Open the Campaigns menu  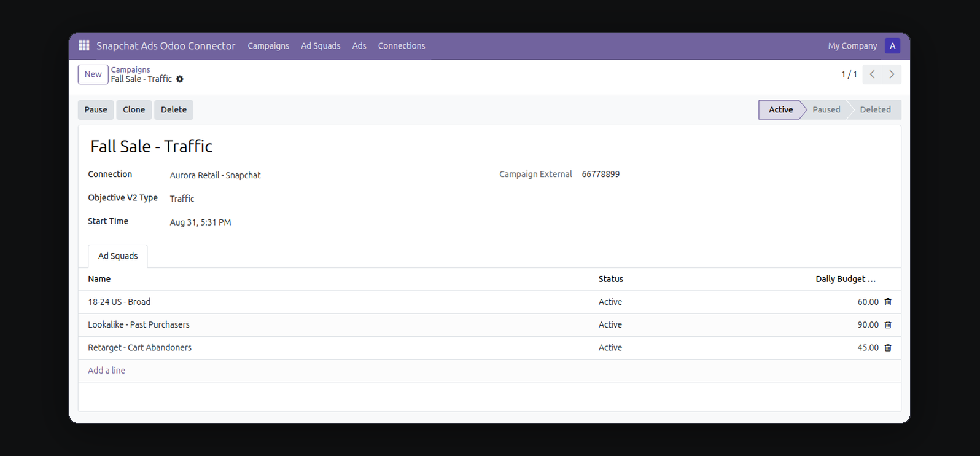[x=268, y=45]
